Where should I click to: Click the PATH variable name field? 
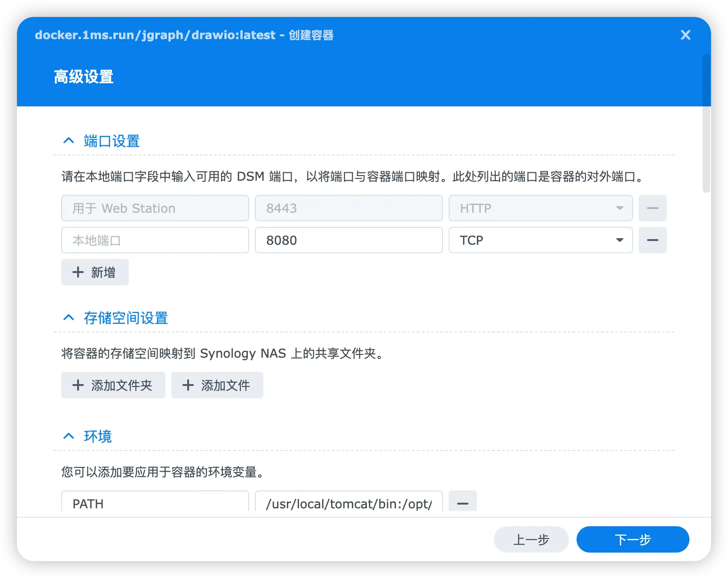(x=155, y=503)
